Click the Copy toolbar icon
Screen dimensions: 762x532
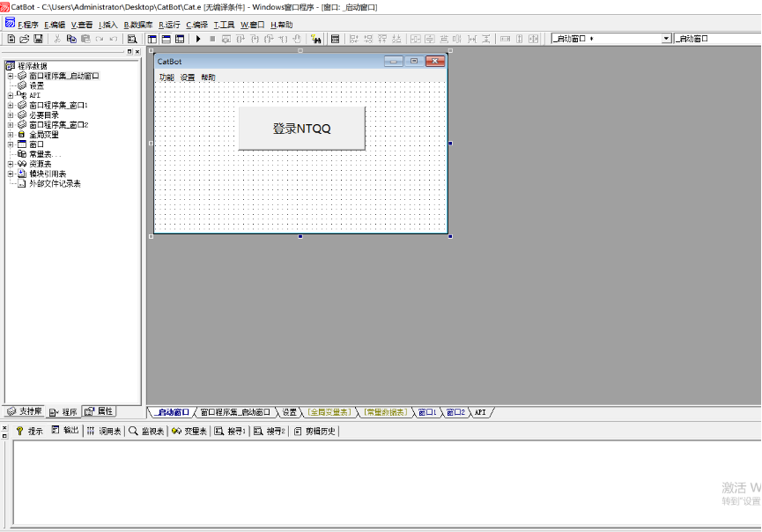tap(71, 39)
